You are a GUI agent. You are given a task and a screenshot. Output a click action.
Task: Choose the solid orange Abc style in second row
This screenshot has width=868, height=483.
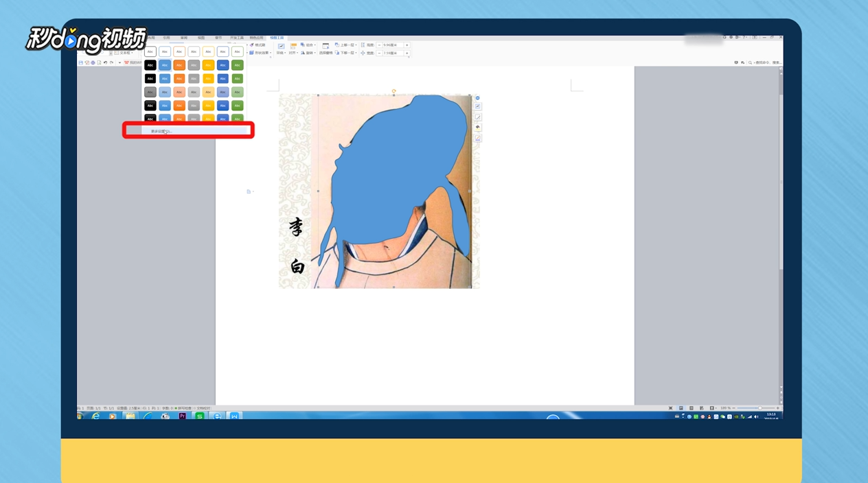(179, 65)
